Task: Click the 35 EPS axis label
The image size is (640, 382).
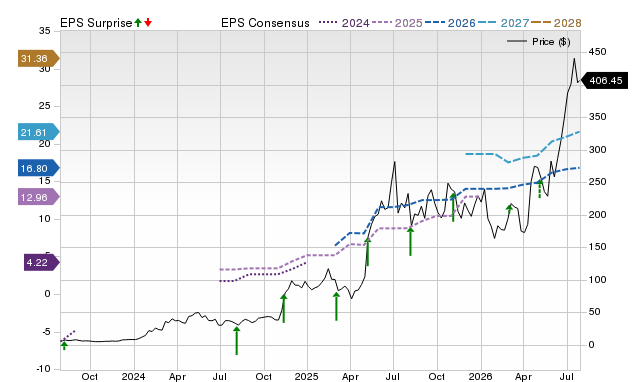Action: (45, 31)
